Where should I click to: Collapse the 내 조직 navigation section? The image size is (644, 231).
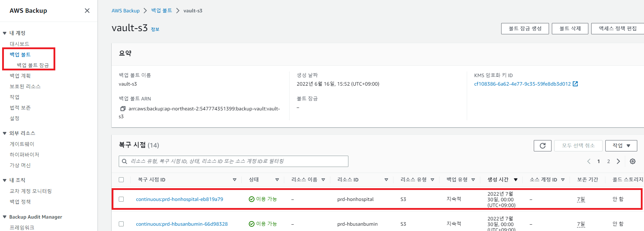point(5,180)
